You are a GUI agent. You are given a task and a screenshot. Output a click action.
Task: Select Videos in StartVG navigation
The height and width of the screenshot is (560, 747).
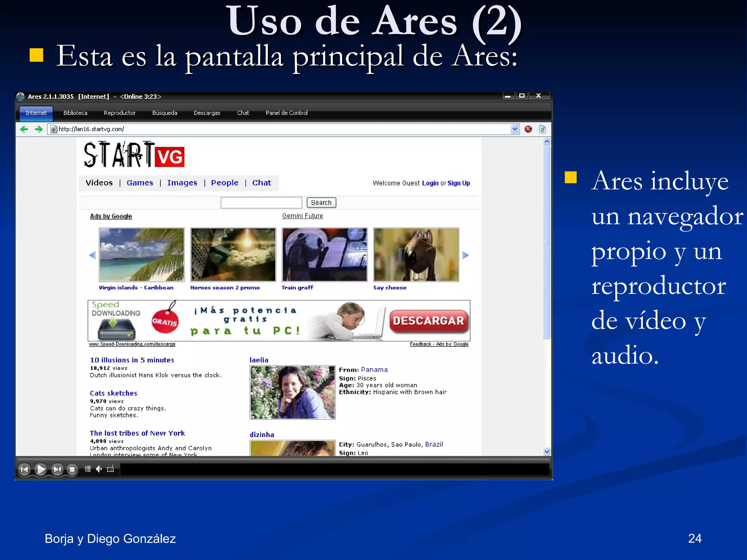tap(99, 183)
